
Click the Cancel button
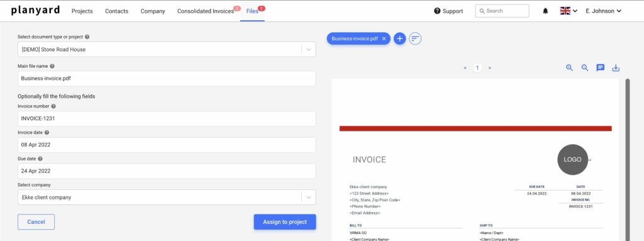[x=36, y=221]
